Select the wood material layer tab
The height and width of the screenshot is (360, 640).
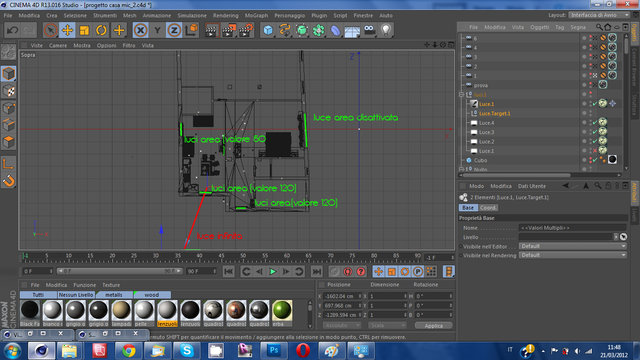pos(152,295)
